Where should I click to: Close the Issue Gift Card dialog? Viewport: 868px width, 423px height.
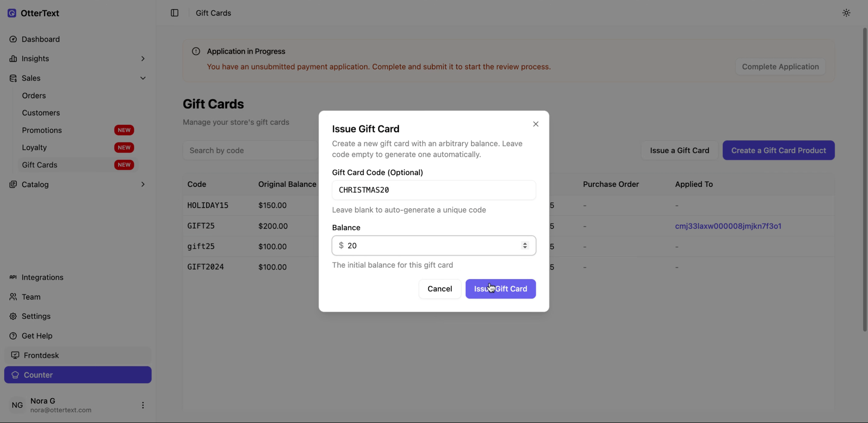point(536,124)
